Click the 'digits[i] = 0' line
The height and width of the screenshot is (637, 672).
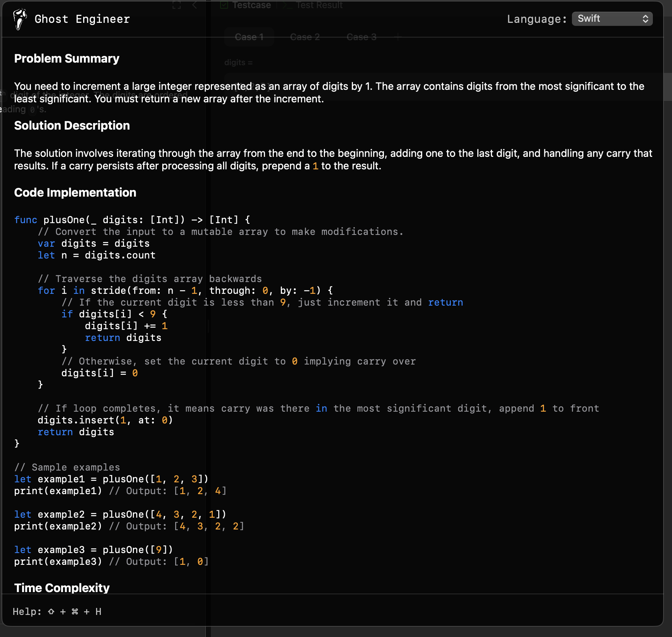(100, 373)
